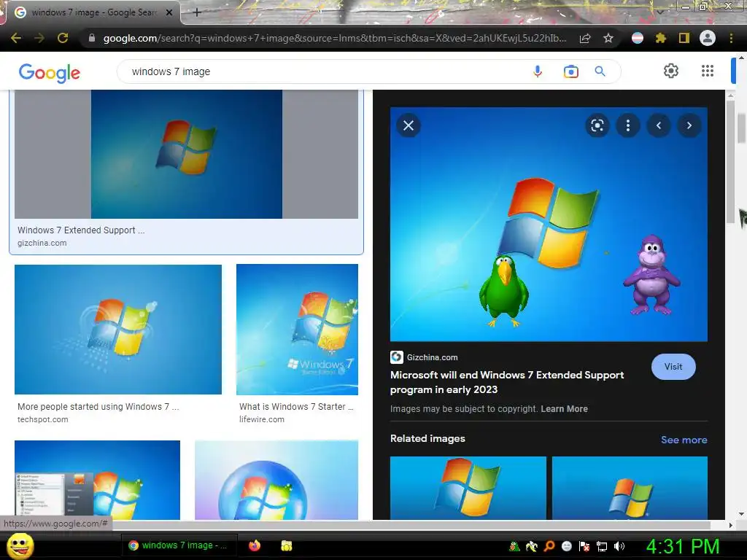Viewport: 747px width, 560px height.
Task: Click the padlock site info icon
Action: [x=92, y=38]
